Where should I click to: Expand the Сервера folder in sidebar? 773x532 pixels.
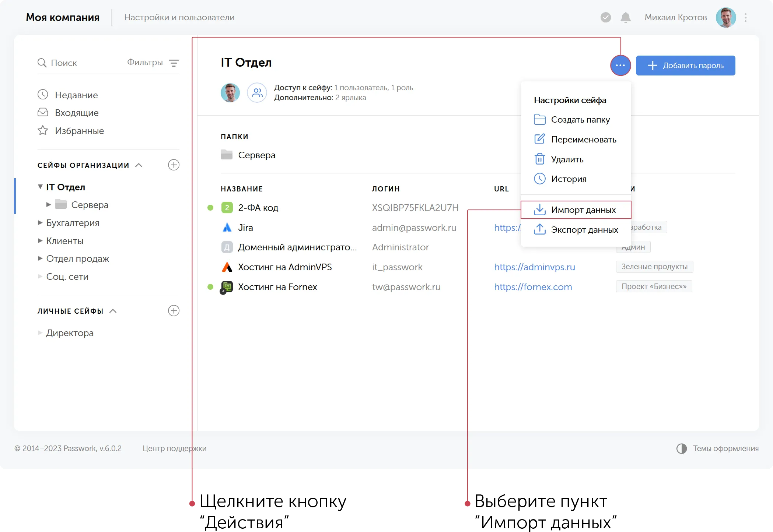click(48, 205)
